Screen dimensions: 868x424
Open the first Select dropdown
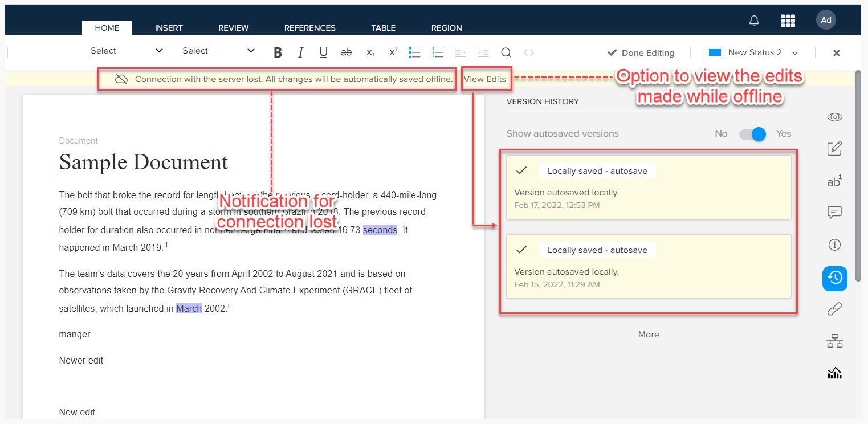click(128, 51)
